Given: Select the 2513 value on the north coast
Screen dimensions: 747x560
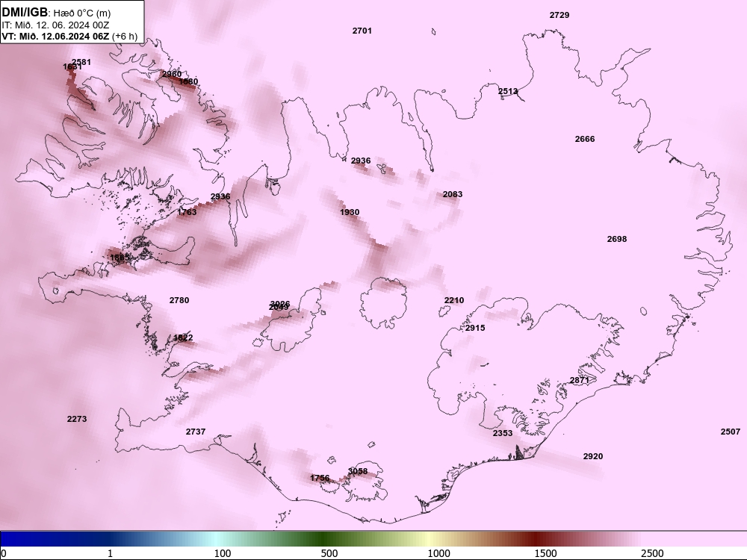Looking at the screenshot, I should [508, 91].
